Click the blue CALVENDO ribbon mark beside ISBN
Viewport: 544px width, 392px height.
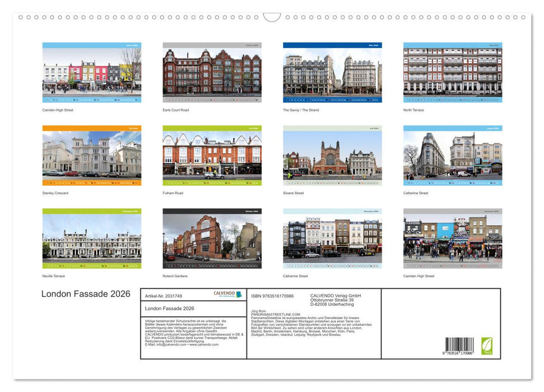[240, 294]
